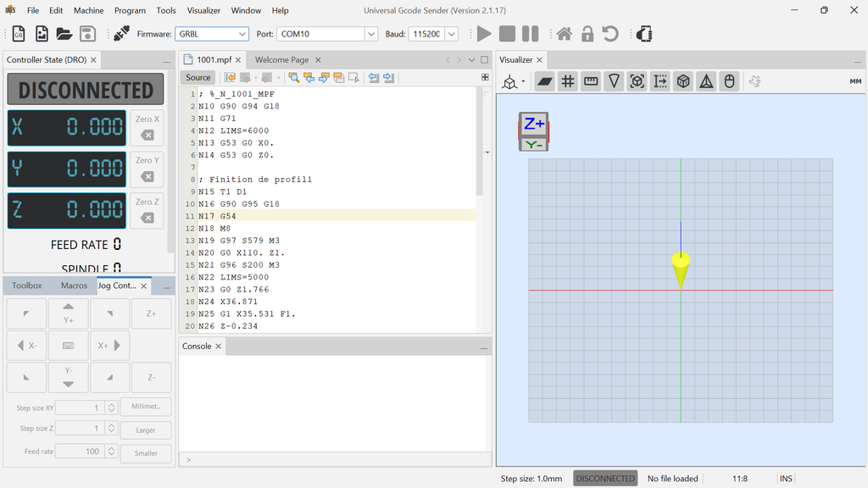Toggle the model bounding cube display
Image resolution: width=868 pixels, height=488 pixels.
[x=637, y=82]
